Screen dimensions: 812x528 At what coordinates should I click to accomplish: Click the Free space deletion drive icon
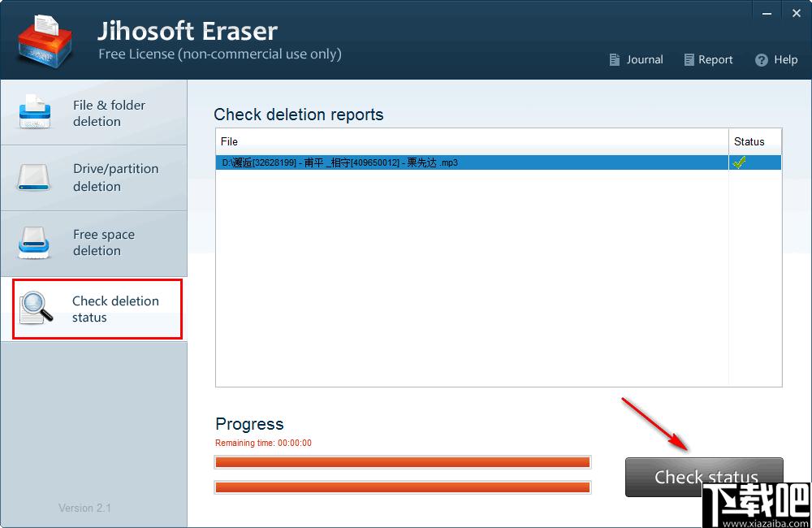34,243
